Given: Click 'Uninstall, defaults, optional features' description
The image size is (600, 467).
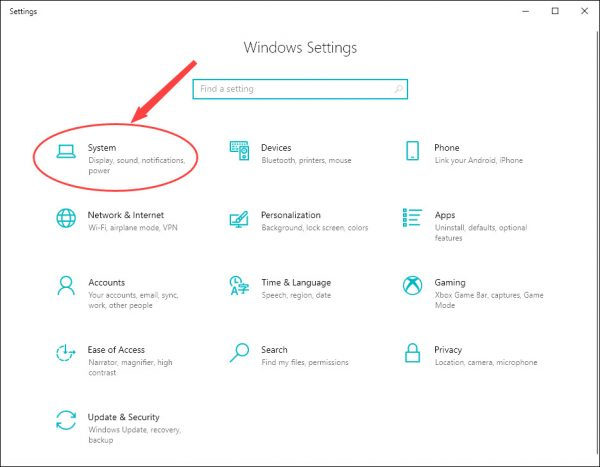Looking at the screenshot, I should coord(481,233).
